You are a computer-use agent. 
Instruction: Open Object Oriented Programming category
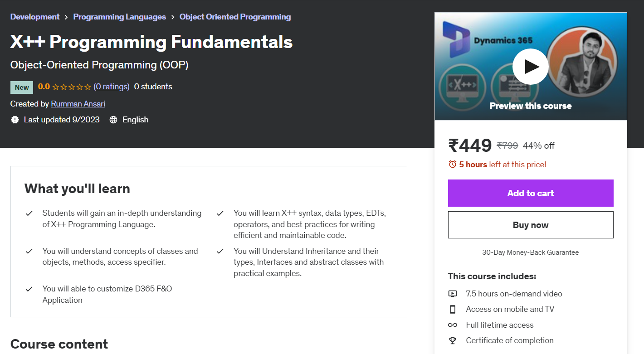(235, 17)
